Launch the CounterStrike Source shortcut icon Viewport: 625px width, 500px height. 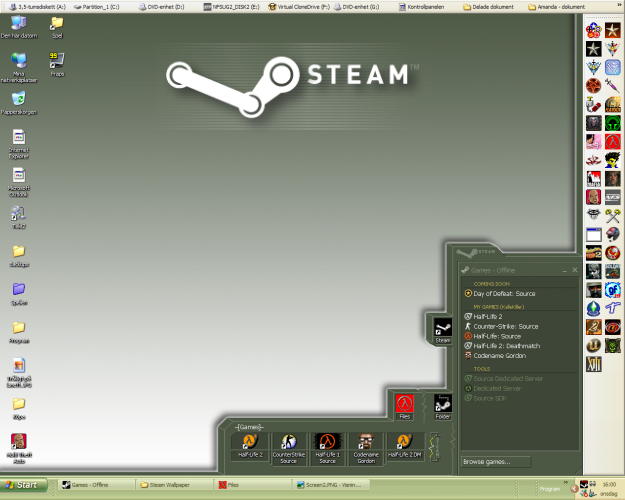tap(288, 442)
